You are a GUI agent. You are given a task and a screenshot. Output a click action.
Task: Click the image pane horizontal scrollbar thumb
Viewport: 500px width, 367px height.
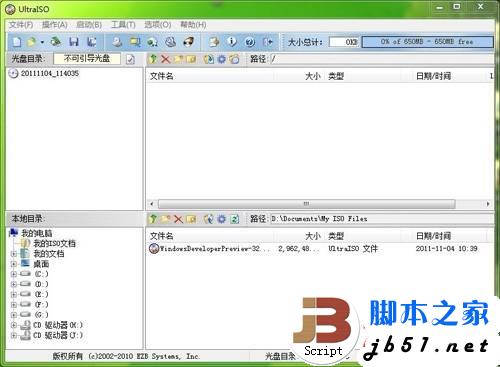pos(306,204)
